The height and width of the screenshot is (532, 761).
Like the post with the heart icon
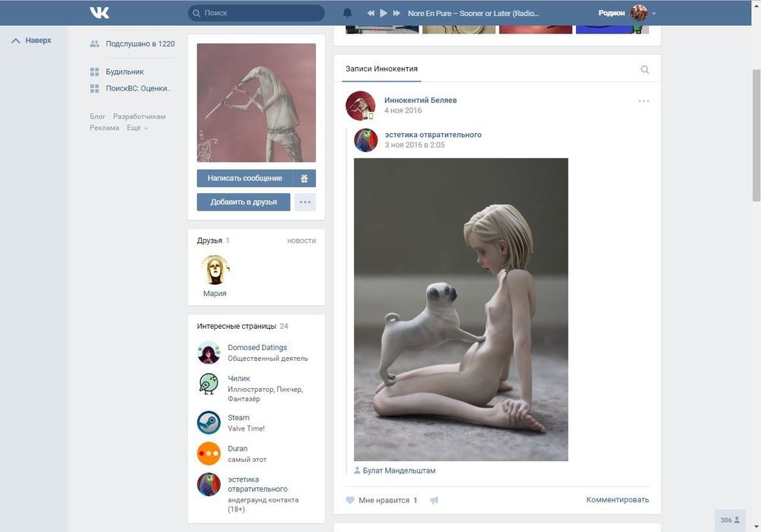350,500
